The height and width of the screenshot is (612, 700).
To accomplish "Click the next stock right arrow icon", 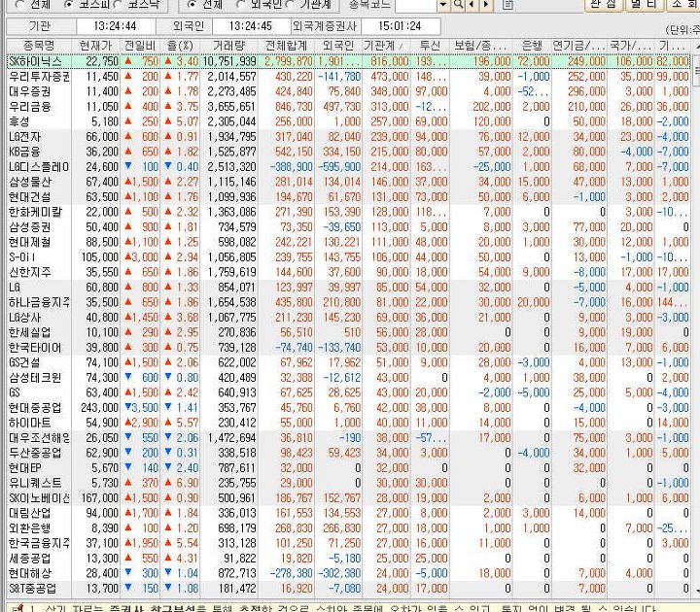I will point(486,5).
